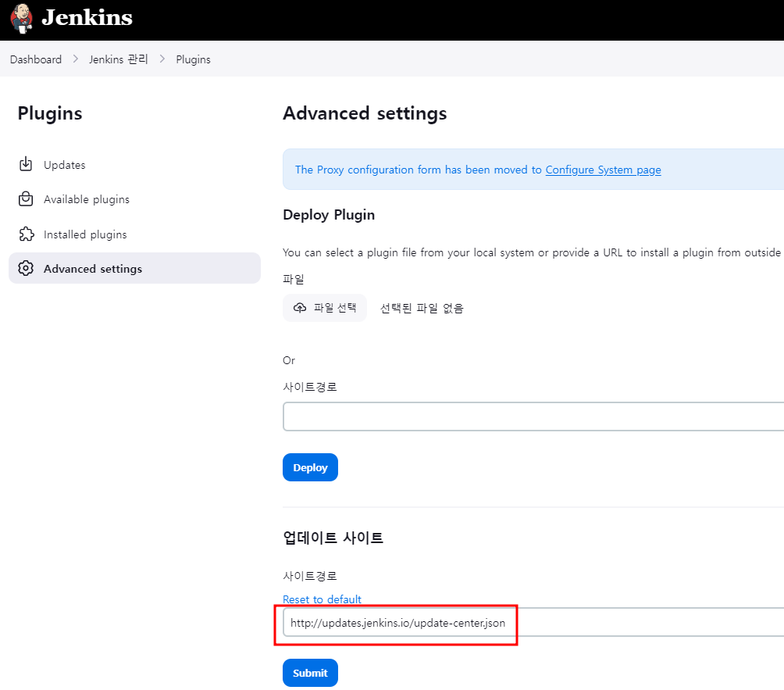Screen dimensions: 784x690
Task: Click the 파일 선택 file chooser button
Action: click(x=325, y=308)
